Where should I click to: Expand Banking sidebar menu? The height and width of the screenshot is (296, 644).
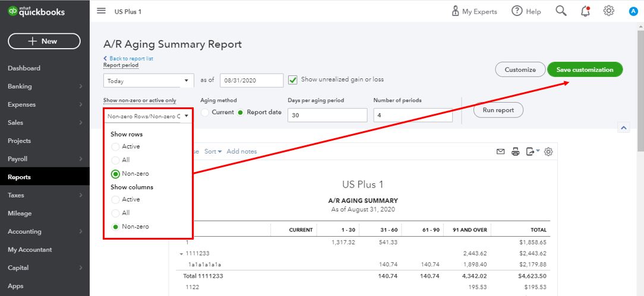click(x=45, y=87)
